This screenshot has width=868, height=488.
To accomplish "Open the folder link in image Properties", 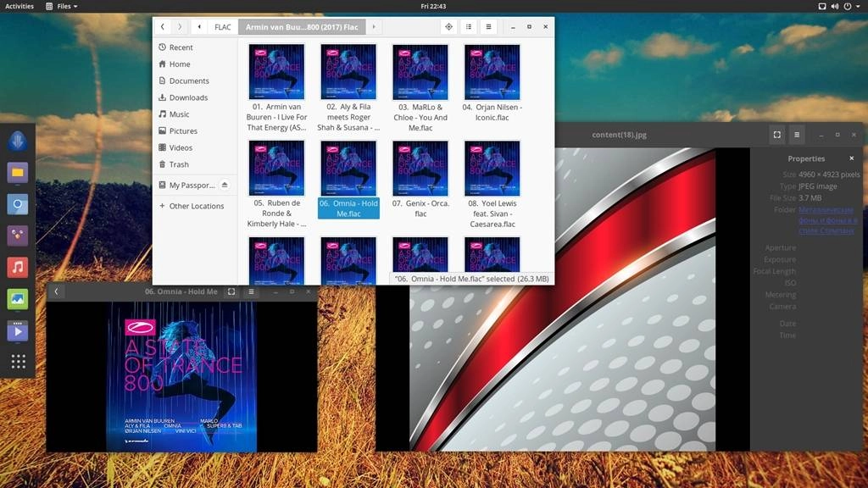I will click(827, 219).
